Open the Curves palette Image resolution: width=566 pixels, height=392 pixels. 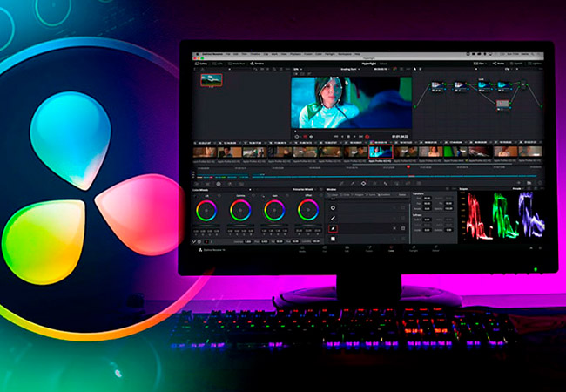point(341,184)
